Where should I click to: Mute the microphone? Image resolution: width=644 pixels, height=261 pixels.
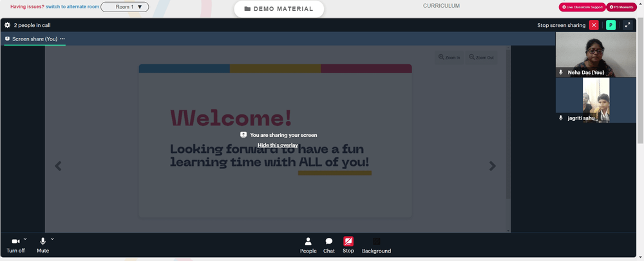click(43, 246)
